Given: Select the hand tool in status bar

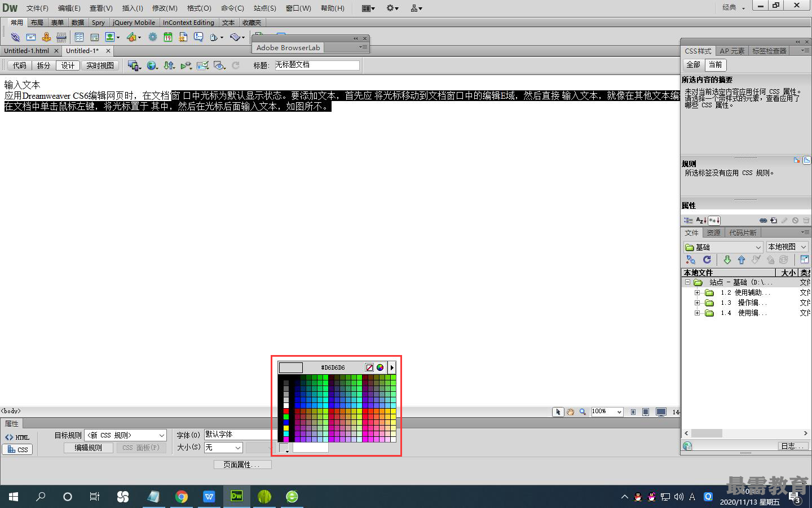Looking at the screenshot, I should 570,412.
